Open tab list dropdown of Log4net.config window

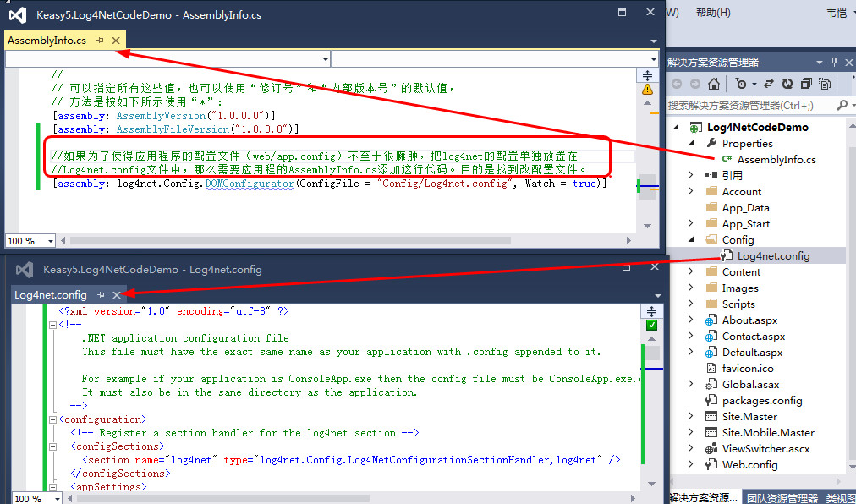pyautogui.click(x=658, y=297)
